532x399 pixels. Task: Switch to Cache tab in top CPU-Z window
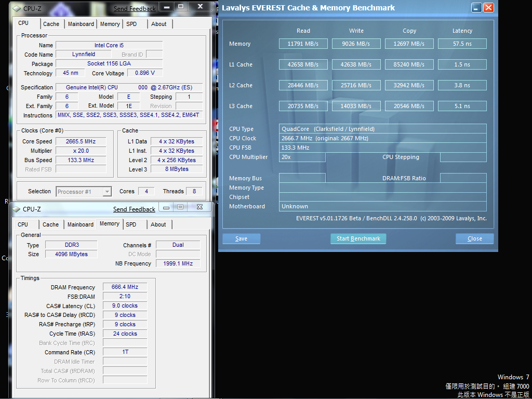click(51, 24)
